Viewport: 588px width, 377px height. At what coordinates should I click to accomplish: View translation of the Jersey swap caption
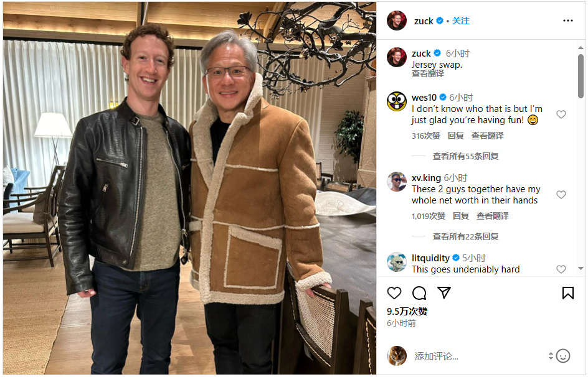pos(427,73)
